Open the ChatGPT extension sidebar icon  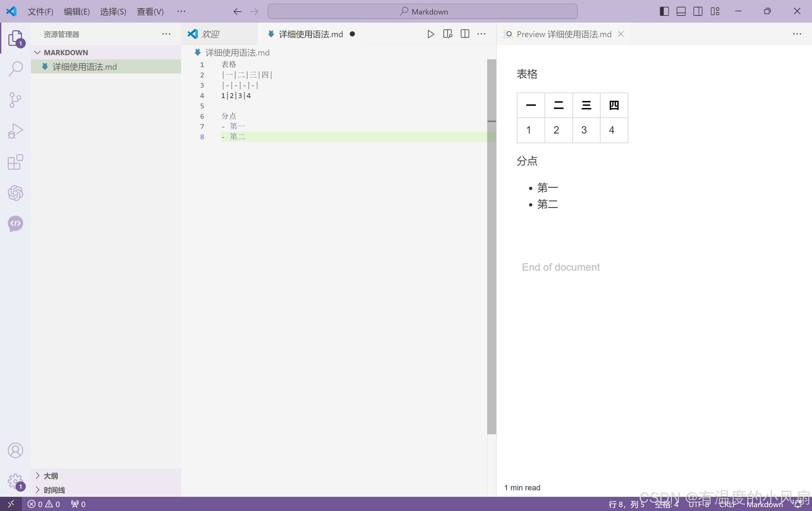click(15, 193)
